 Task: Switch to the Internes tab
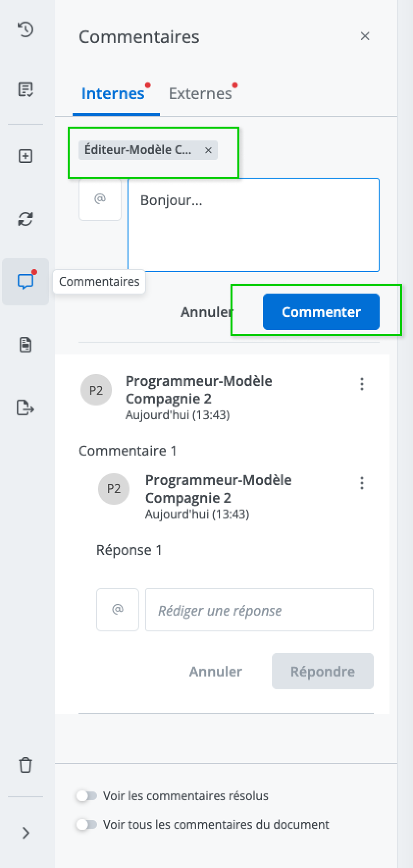pos(113,93)
